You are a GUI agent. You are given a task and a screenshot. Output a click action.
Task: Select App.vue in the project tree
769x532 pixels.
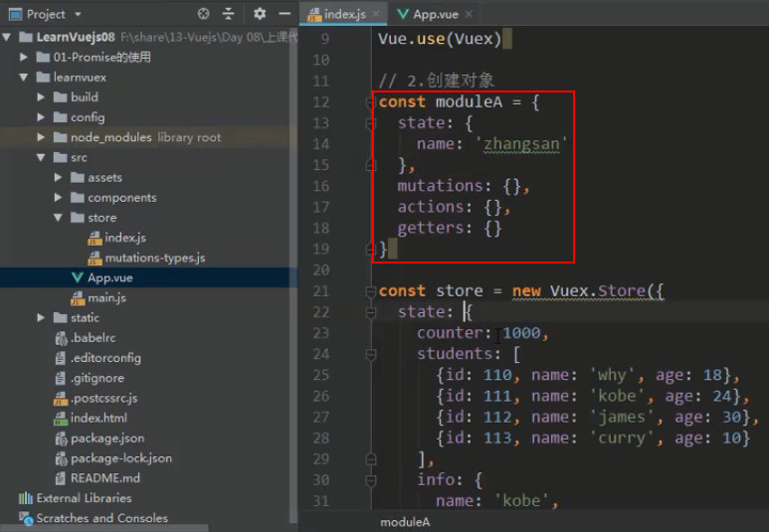(109, 278)
